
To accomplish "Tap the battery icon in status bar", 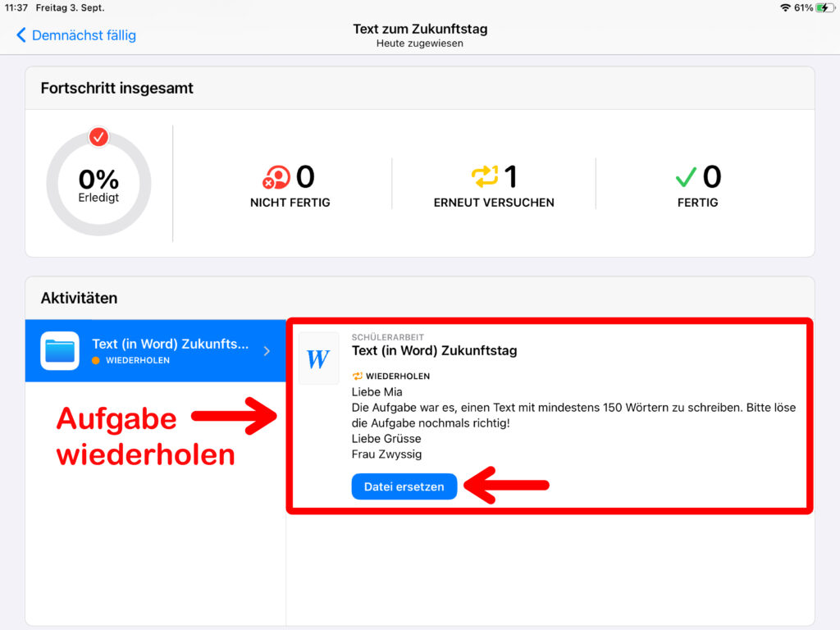I will point(824,7).
